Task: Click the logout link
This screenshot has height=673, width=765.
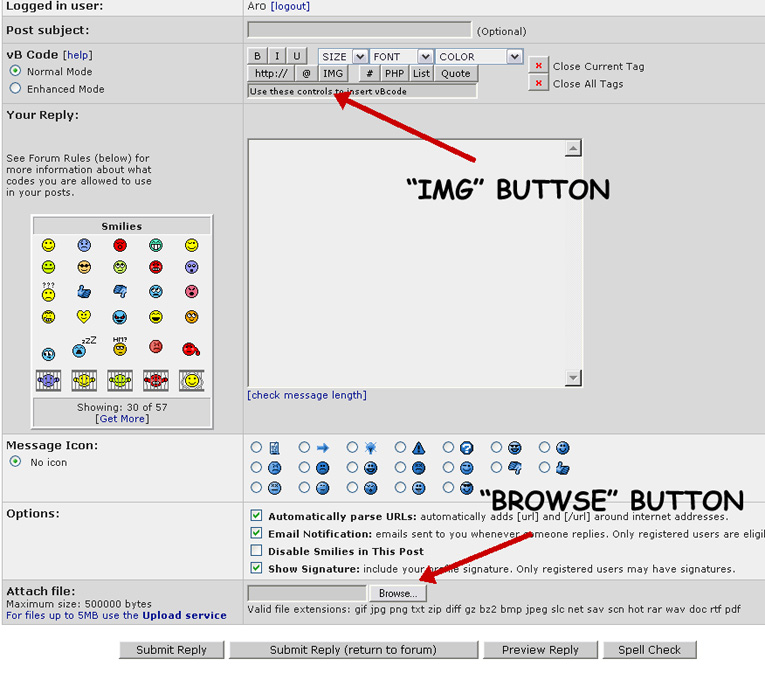Action: coord(290,6)
